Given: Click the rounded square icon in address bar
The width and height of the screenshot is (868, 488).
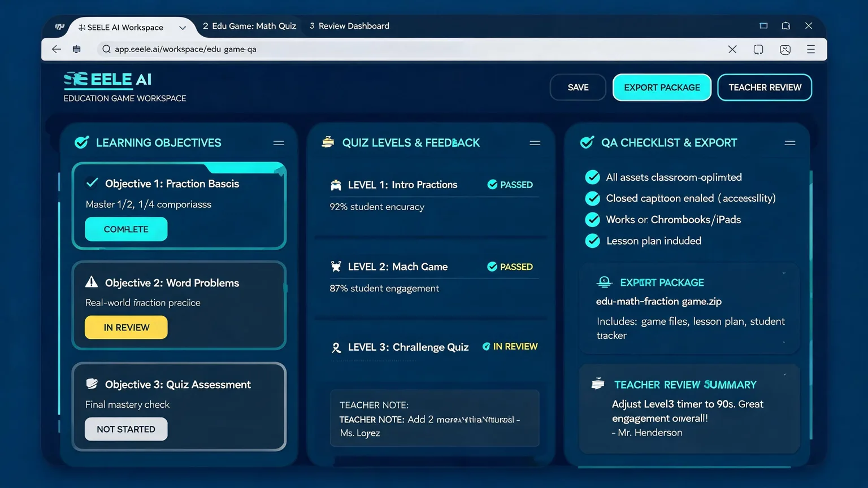Looking at the screenshot, I should coord(758,49).
